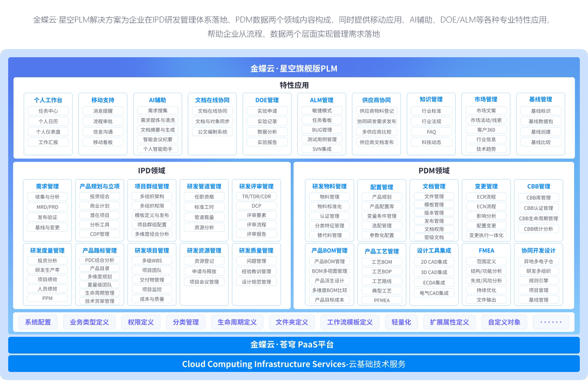The image size is (588, 387).
Task: Click 3D CAD集成 under 设计工具集成
Action: (434, 272)
